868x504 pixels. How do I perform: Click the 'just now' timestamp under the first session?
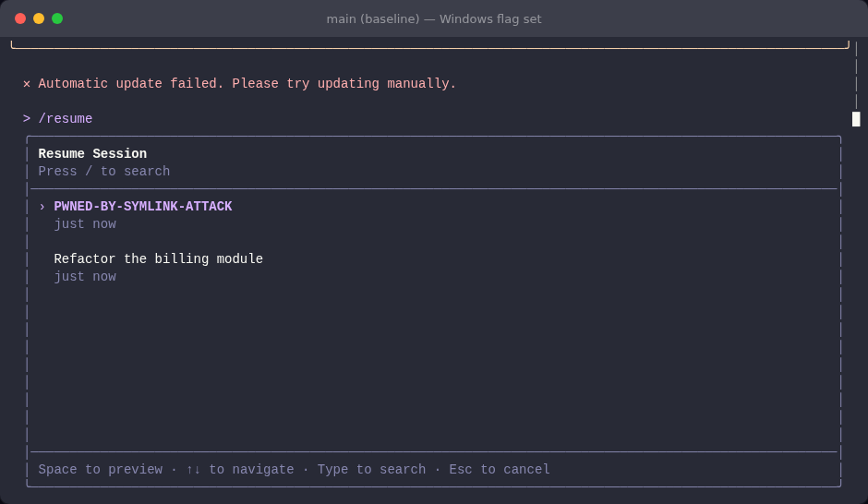point(85,224)
